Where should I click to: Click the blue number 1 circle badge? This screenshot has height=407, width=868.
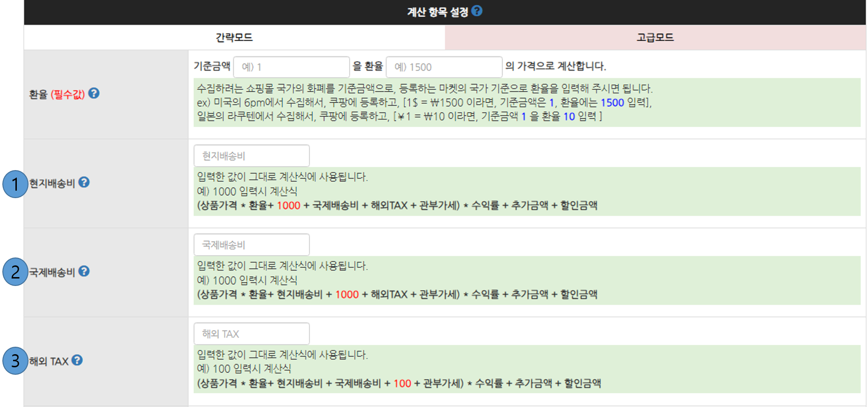coord(15,184)
